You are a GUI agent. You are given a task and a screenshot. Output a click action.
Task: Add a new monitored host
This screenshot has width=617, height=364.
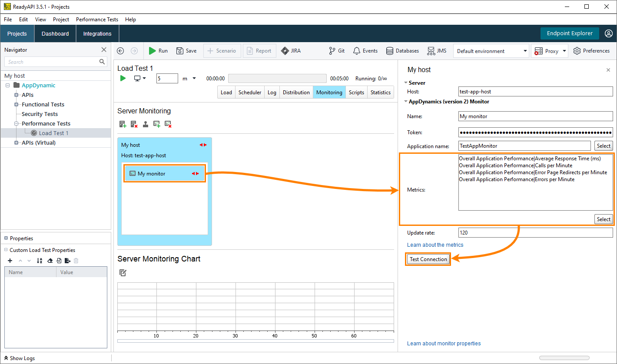tap(123, 124)
